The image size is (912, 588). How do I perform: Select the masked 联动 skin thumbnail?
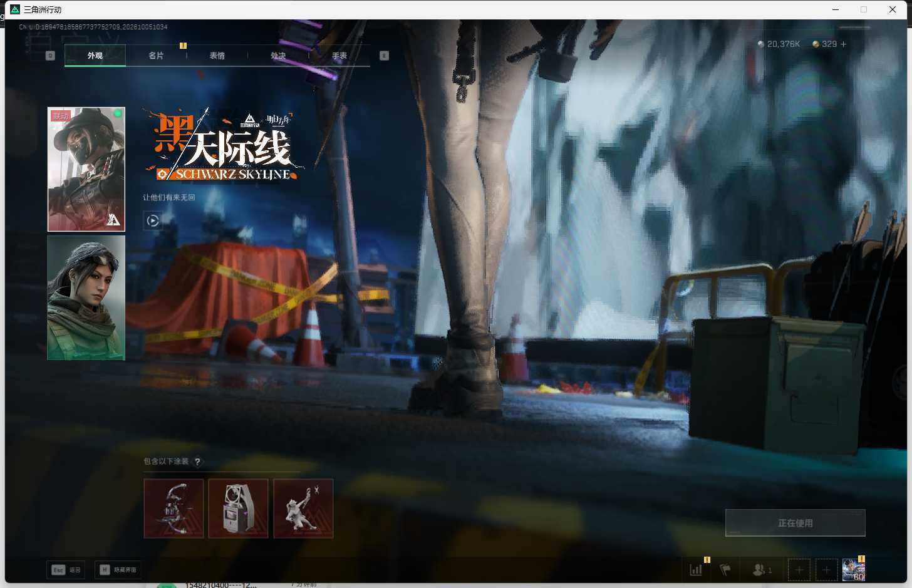click(86, 169)
